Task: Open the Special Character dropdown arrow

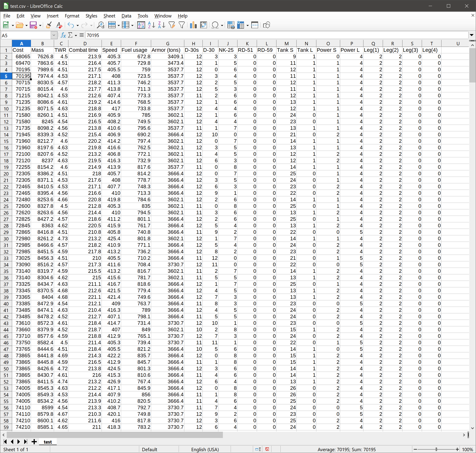Action: click(x=222, y=25)
